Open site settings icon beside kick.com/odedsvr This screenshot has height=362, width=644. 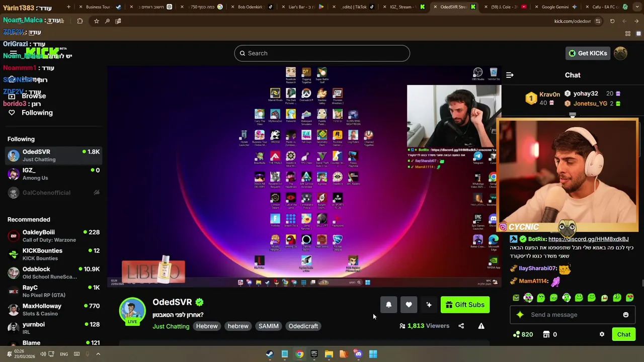click(x=598, y=21)
